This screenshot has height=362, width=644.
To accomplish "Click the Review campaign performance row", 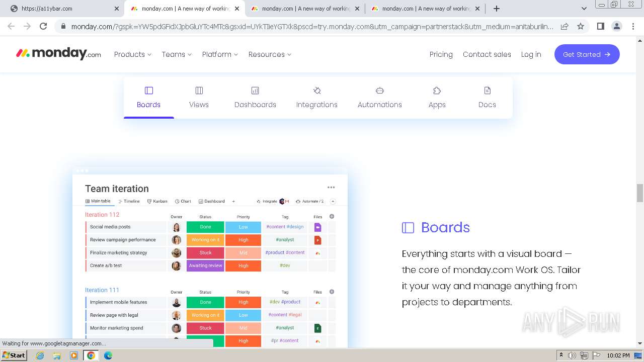I will tap(210, 240).
